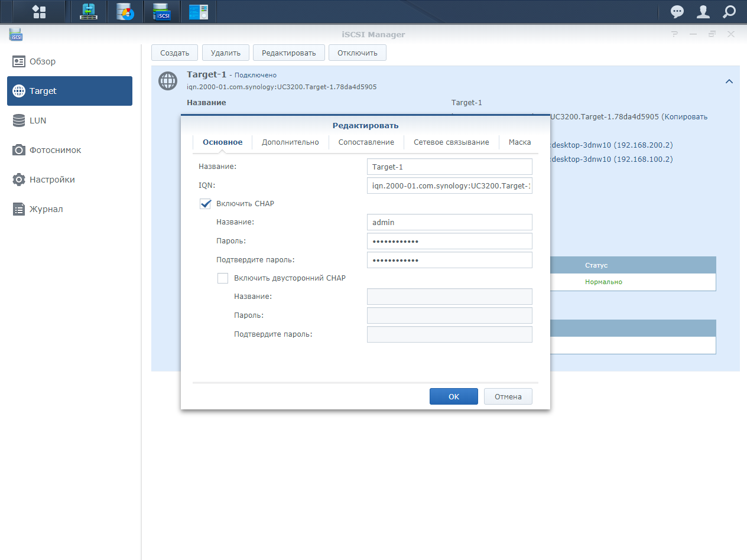The image size is (747, 560).
Task: Disable the Включить CHAP checkbox
Action: [206, 204]
